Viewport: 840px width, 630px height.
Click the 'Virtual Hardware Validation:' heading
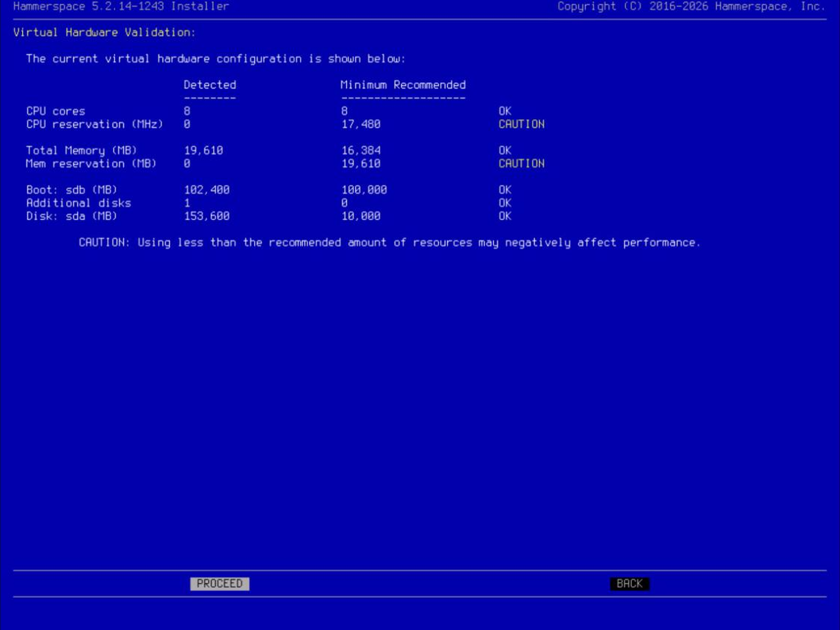pyautogui.click(x=104, y=32)
